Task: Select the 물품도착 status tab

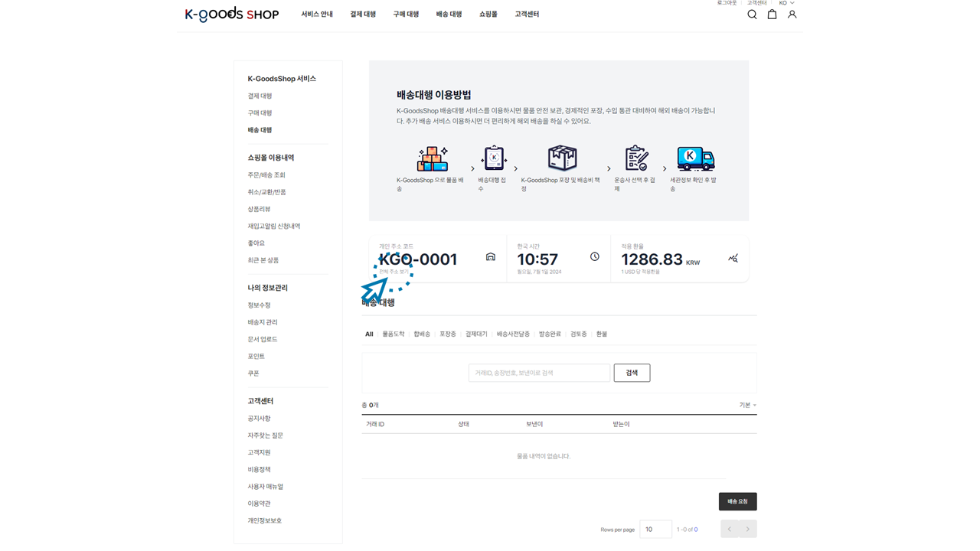Action: point(394,334)
